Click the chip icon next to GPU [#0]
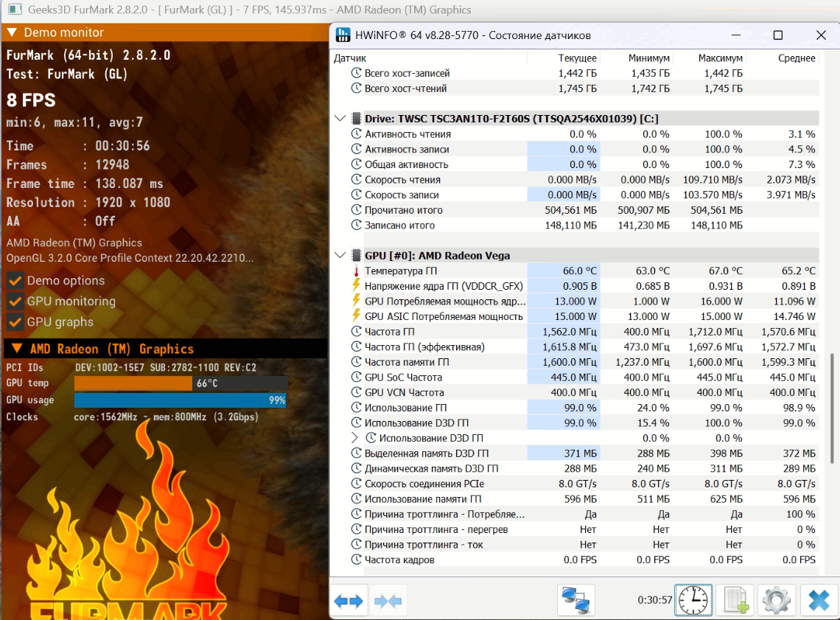 click(x=356, y=256)
